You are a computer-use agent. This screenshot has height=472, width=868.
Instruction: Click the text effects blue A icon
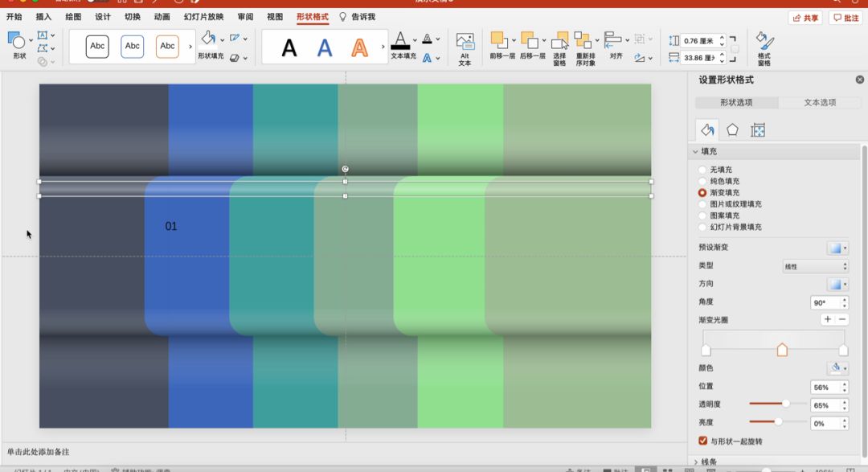point(427,58)
